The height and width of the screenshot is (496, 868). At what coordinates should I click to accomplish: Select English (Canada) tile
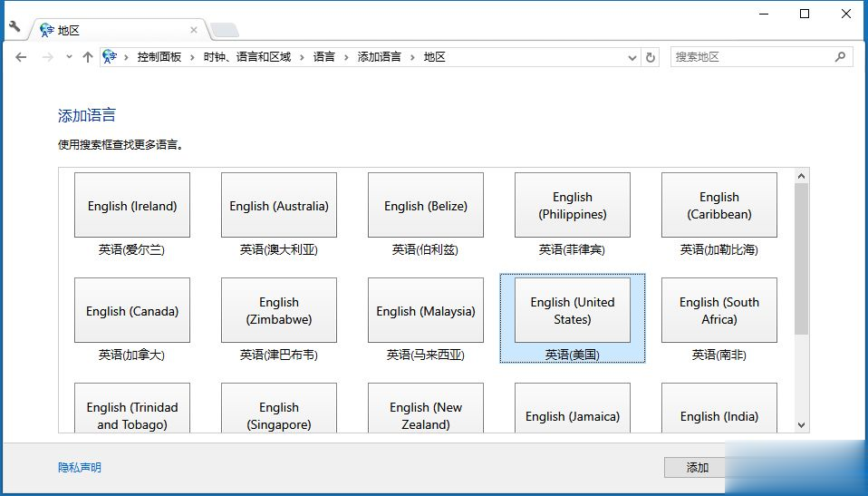coord(132,310)
